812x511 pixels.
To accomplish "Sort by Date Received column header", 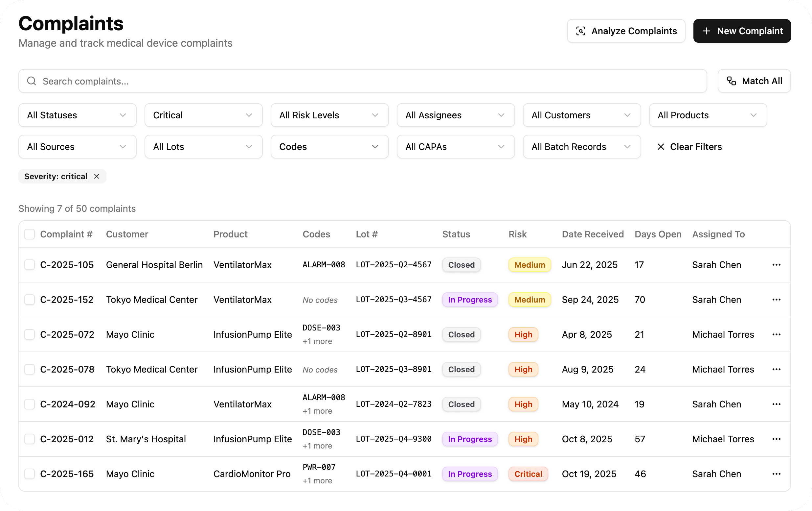I will pyautogui.click(x=593, y=234).
